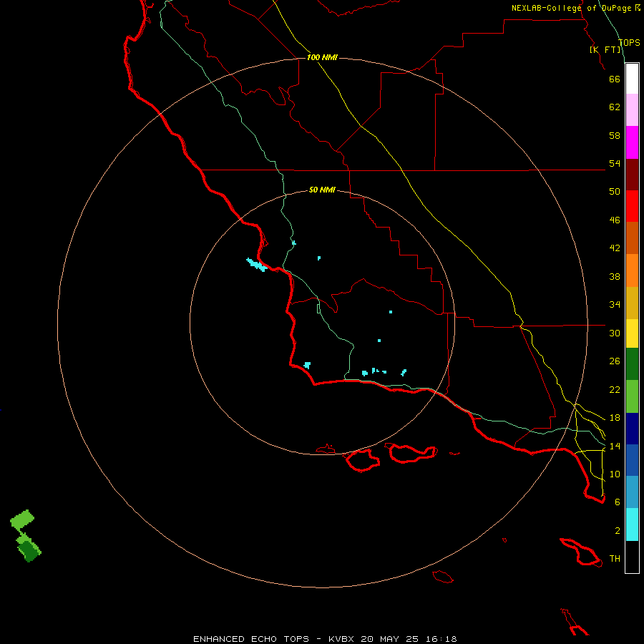This screenshot has width=644, height=644.
Task: Click the '[K FT]' units label
Action: click(x=605, y=49)
